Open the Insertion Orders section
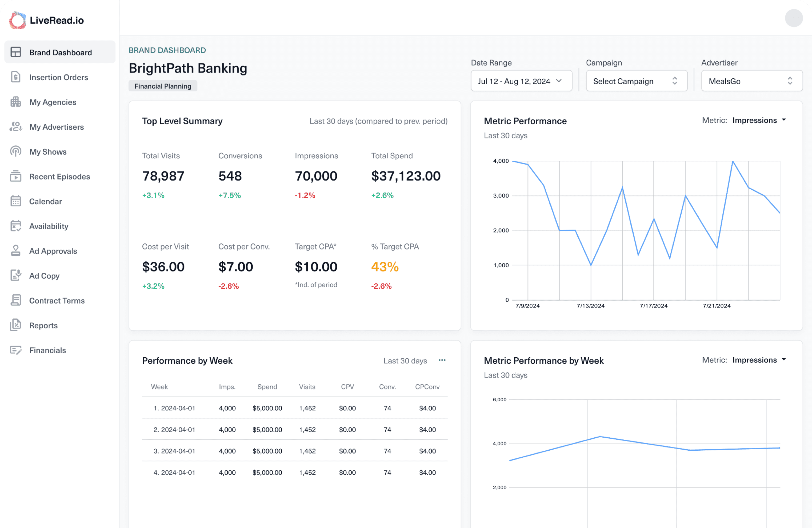This screenshot has width=812, height=528. tap(58, 77)
